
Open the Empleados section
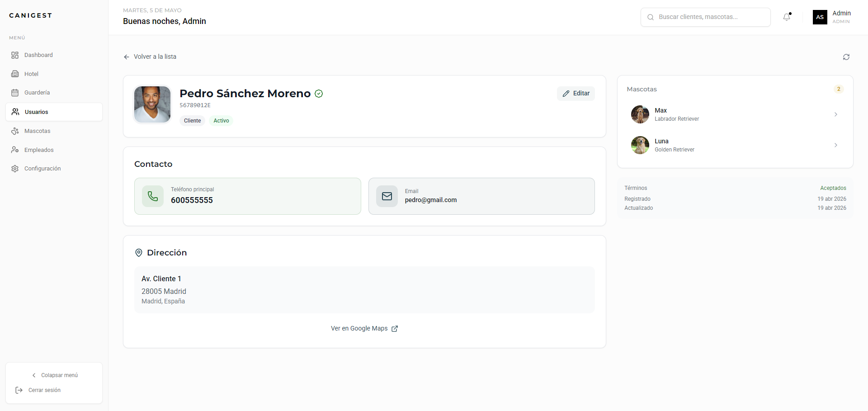(54, 150)
